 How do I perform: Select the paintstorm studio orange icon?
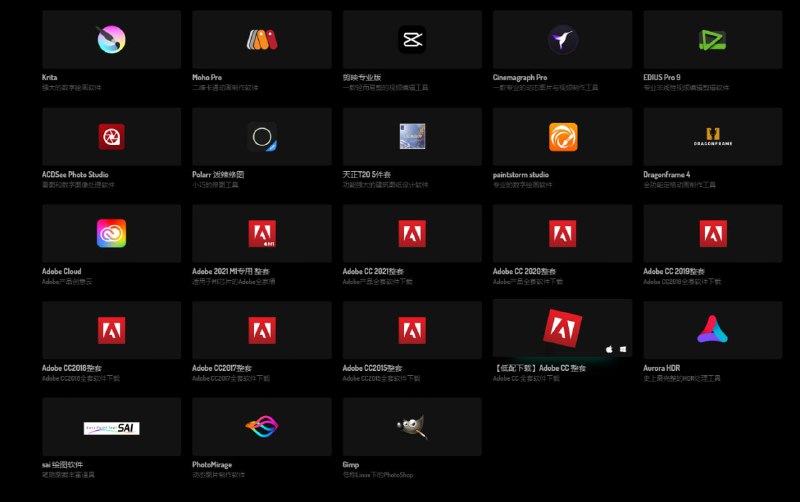tap(562, 136)
